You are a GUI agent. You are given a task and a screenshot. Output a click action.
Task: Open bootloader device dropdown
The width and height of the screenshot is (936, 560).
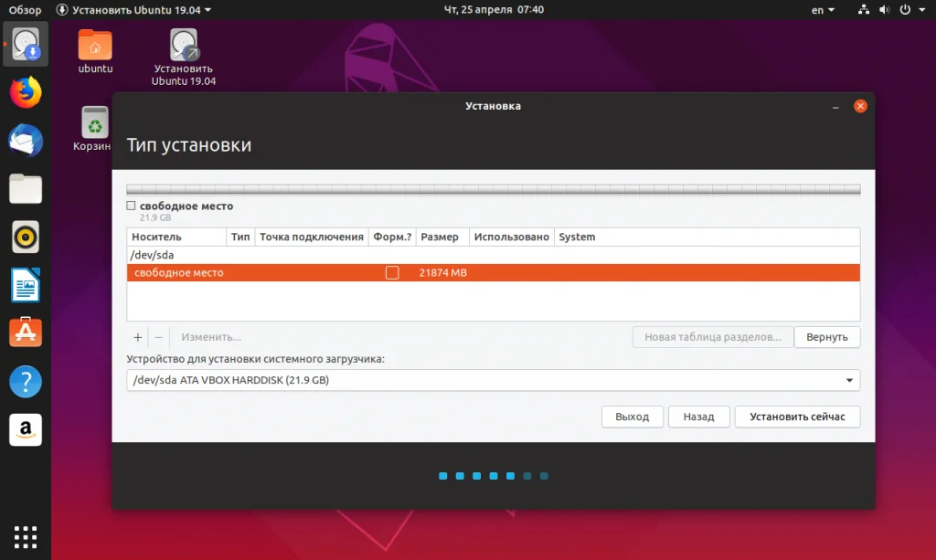click(x=493, y=381)
